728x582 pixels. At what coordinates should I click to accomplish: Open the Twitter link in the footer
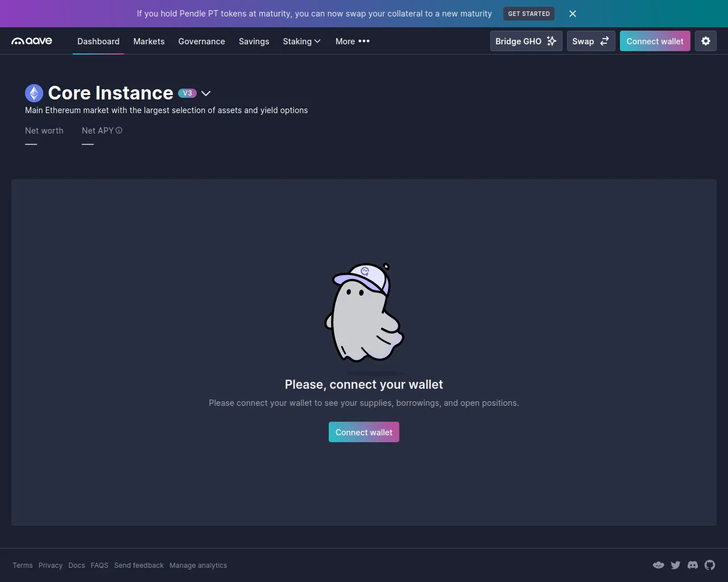pyautogui.click(x=676, y=565)
